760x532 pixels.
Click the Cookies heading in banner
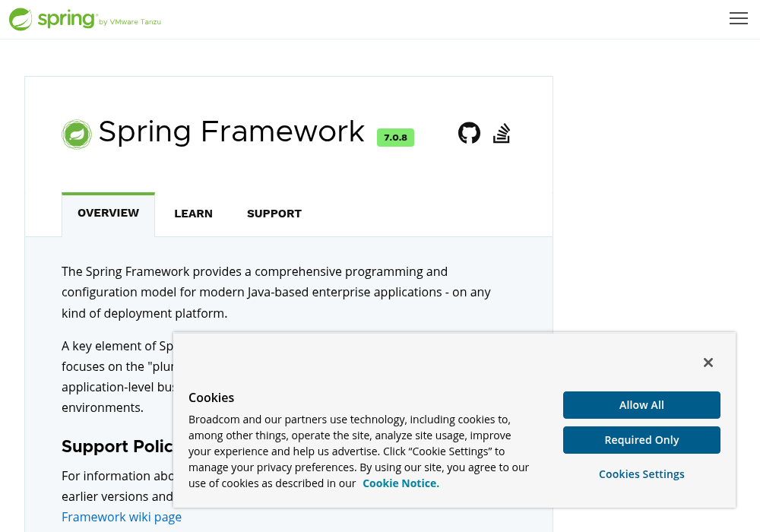[211, 397]
